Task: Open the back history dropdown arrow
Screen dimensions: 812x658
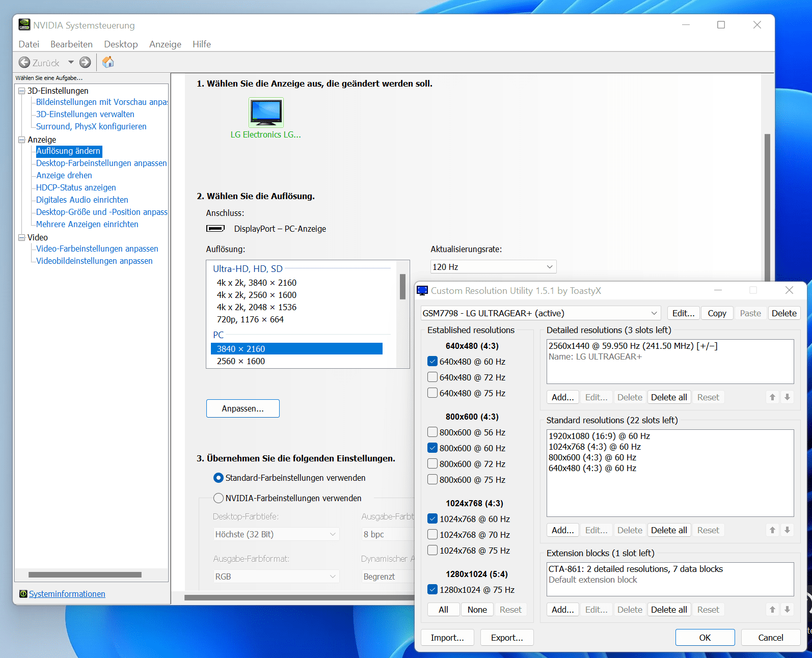Action: 71,63
